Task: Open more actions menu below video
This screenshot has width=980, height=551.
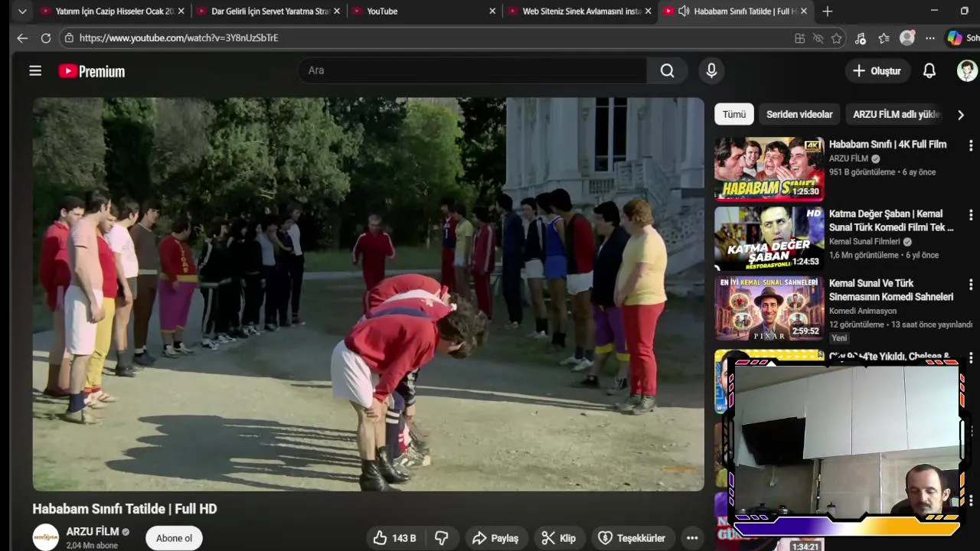Action: coord(692,538)
